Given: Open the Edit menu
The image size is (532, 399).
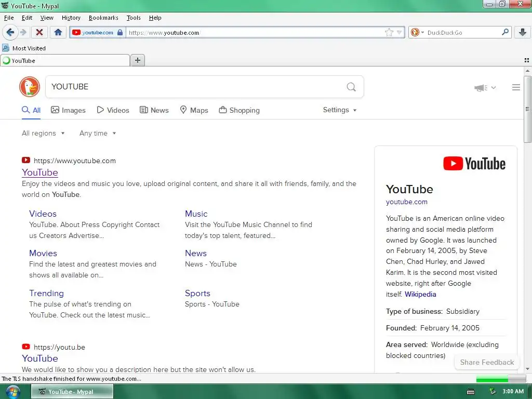Looking at the screenshot, I should [27, 18].
